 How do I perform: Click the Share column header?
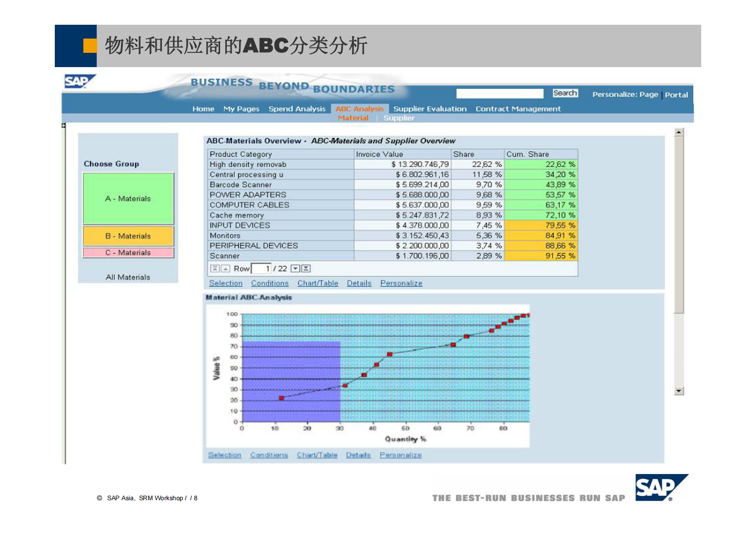[x=478, y=154]
